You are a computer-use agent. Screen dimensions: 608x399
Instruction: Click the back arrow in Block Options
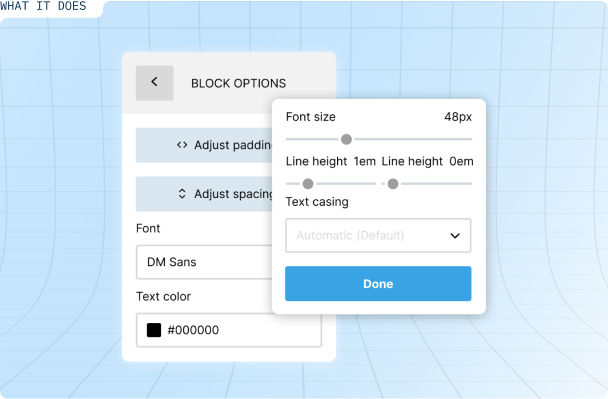[154, 83]
